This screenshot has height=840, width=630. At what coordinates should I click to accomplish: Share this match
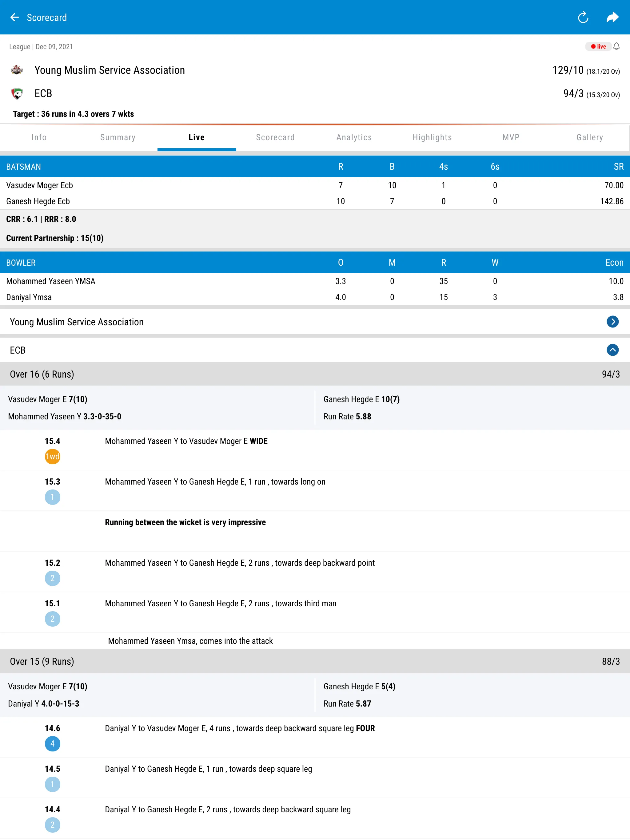613,17
